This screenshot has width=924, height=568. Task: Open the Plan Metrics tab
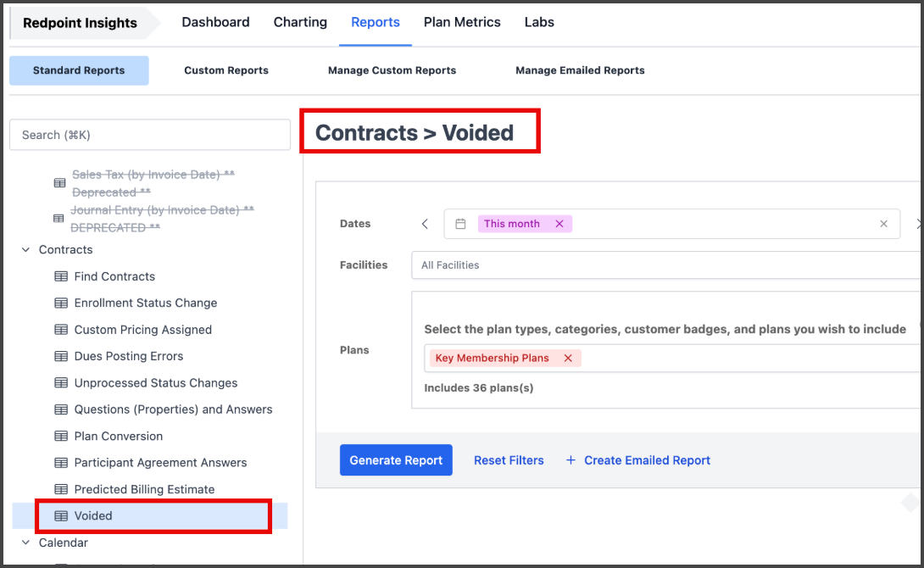(x=462, y=22)
